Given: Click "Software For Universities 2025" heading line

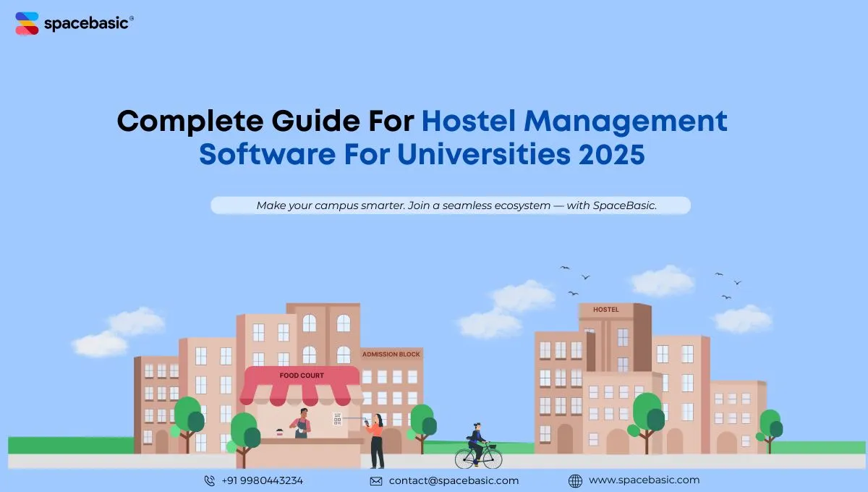Looking at the screenshot, I should tap(422, 154).
